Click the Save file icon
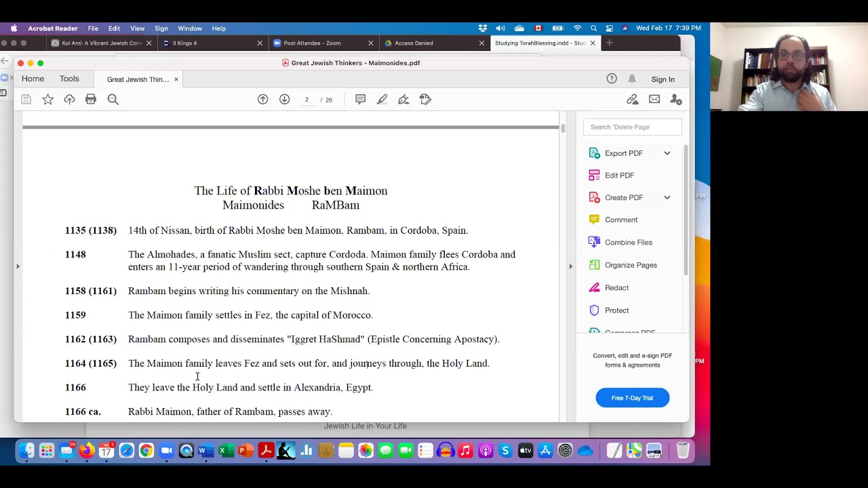Viewport: 868px width, 488px height. pos(26,100)
